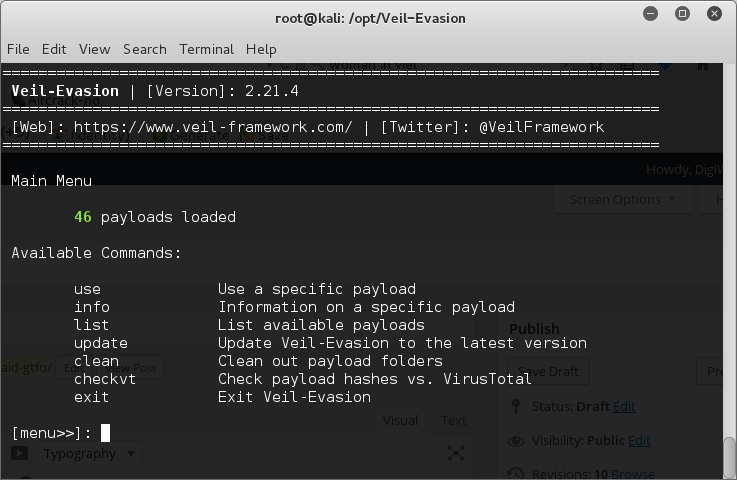
Task: Click 'Information on a specific payload' description
Action: [x=366, y=307]
